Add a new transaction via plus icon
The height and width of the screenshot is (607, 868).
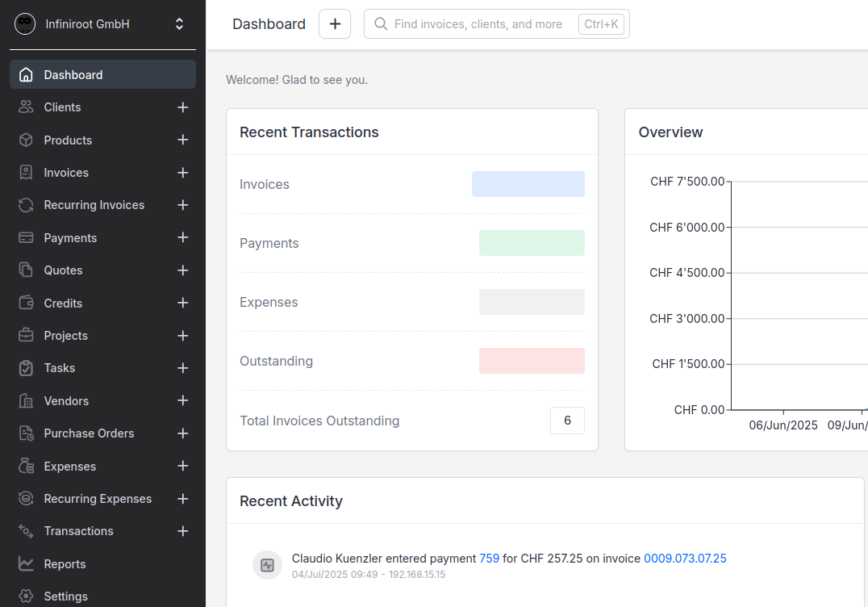pyautogui.click(x=182, y=531)
